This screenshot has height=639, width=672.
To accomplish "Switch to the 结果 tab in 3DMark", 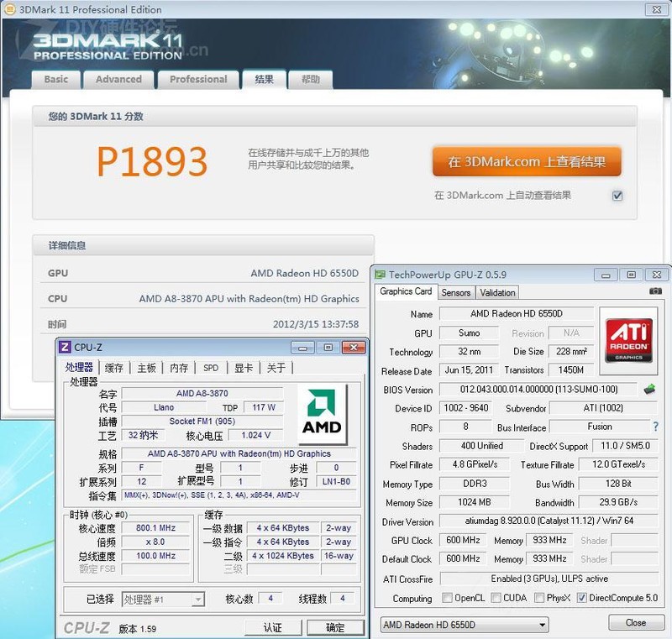I will pos(264,79).
